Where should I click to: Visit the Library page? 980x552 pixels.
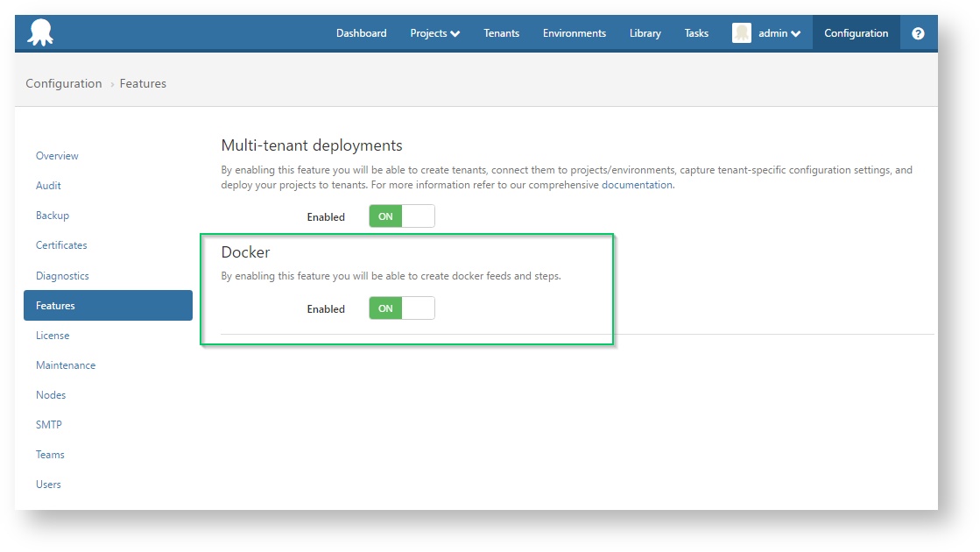pos(645,33)
